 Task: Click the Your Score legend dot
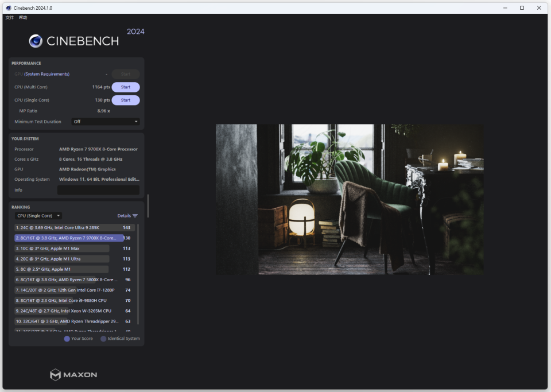[x=67, y=339]
